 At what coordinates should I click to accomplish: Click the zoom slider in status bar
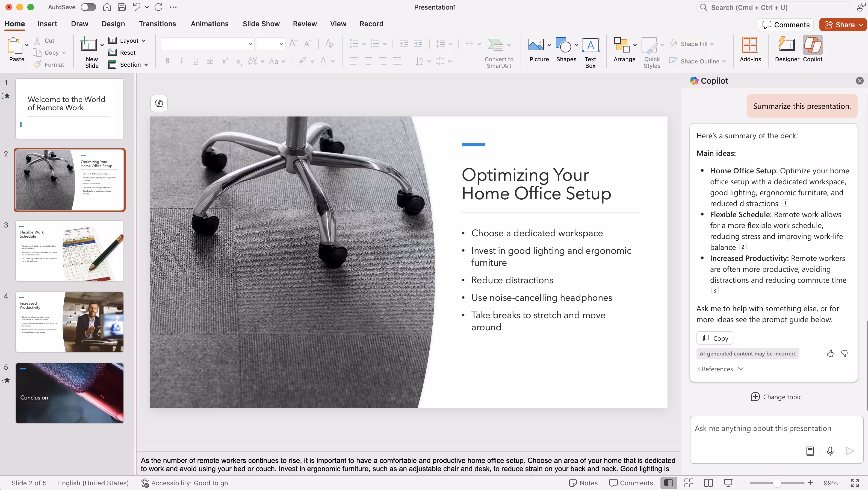777,483
